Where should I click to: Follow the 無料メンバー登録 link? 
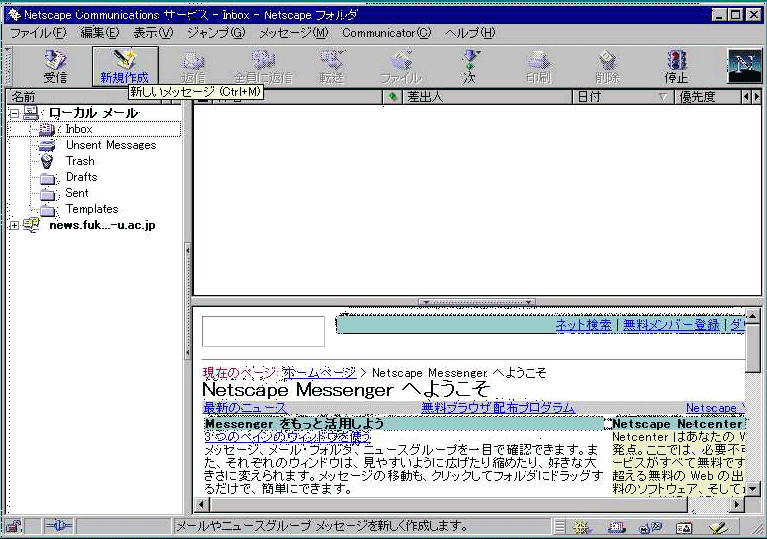(671, 325)
